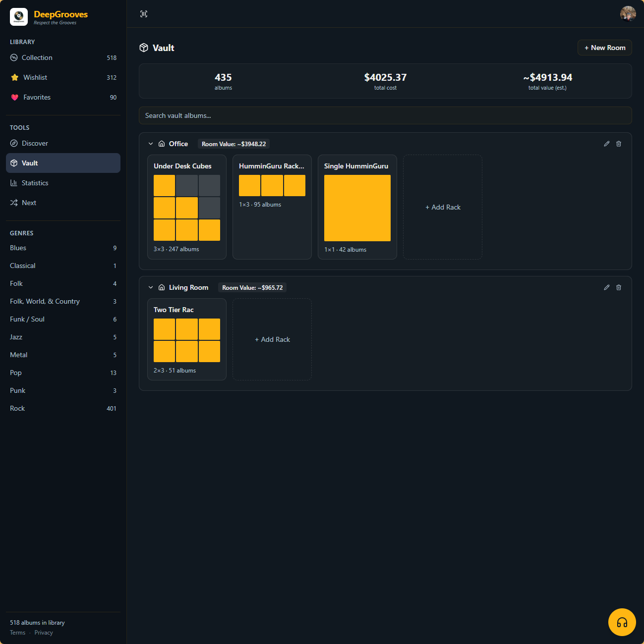Click the $4025.37 total cost stat
Screen dimensions: 644x644
click(385, 81)
